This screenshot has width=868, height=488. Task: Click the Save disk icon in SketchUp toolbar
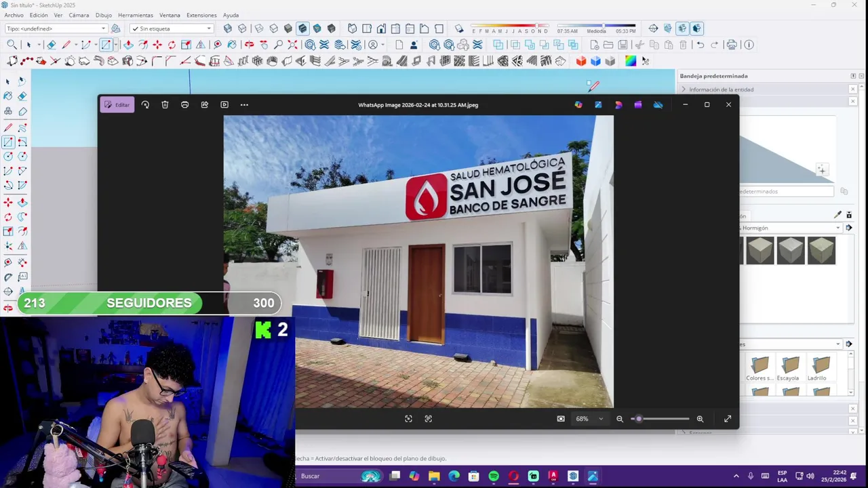(623, 45)
